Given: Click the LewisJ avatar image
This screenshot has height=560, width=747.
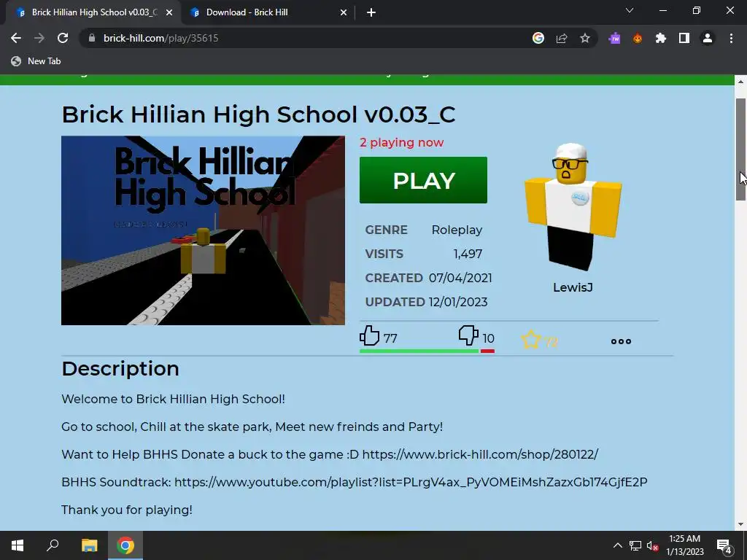Looking at the screenshot, I should 573,207.
